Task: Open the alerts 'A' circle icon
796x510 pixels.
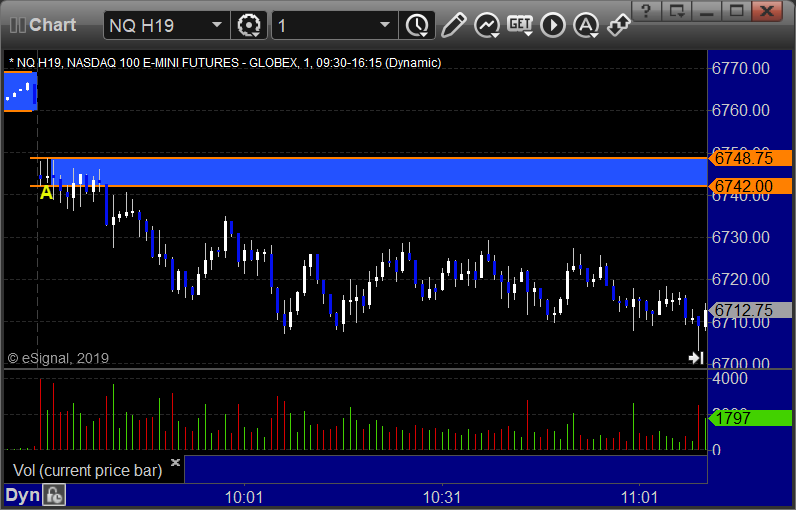Action: [586, 25]
